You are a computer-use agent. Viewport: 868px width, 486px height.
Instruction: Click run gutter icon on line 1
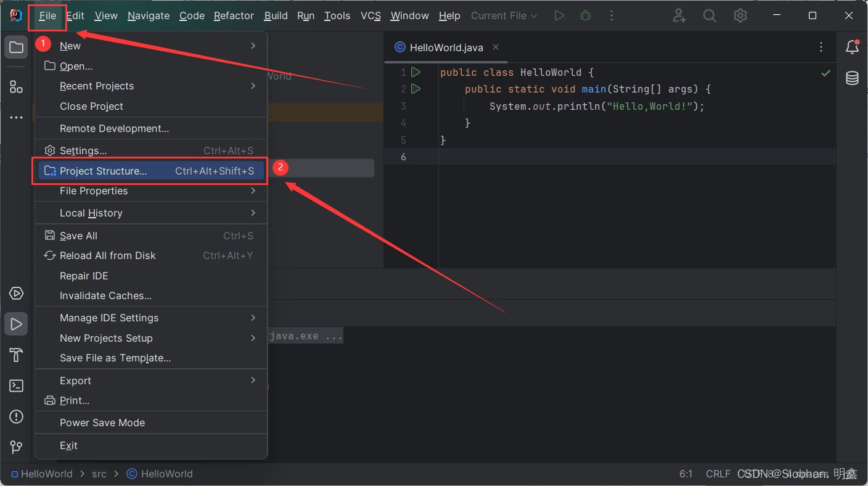(416, 72)
